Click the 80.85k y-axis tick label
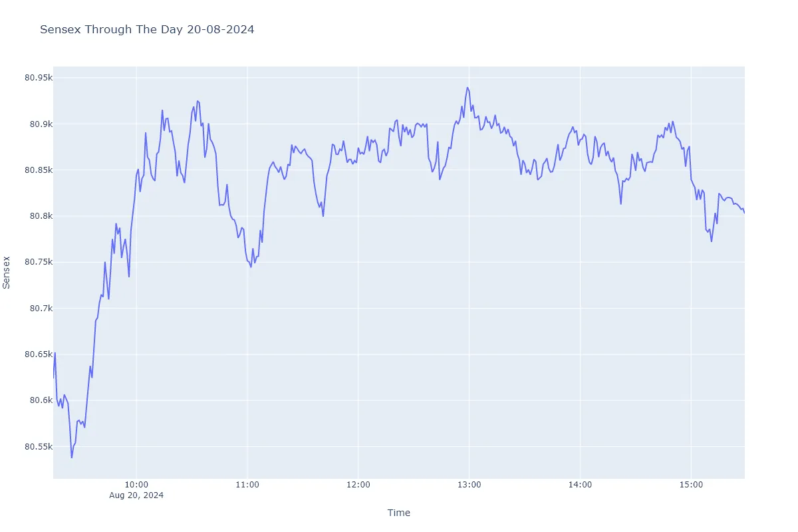The image size is (798, 532). pos(38,170)
